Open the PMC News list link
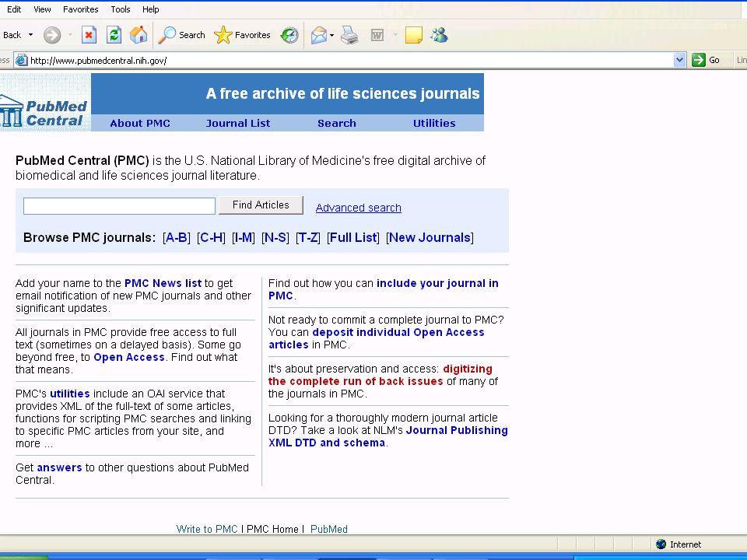This screenshot has width=747, height=560. pyautogui.click(x=163, y=283)
